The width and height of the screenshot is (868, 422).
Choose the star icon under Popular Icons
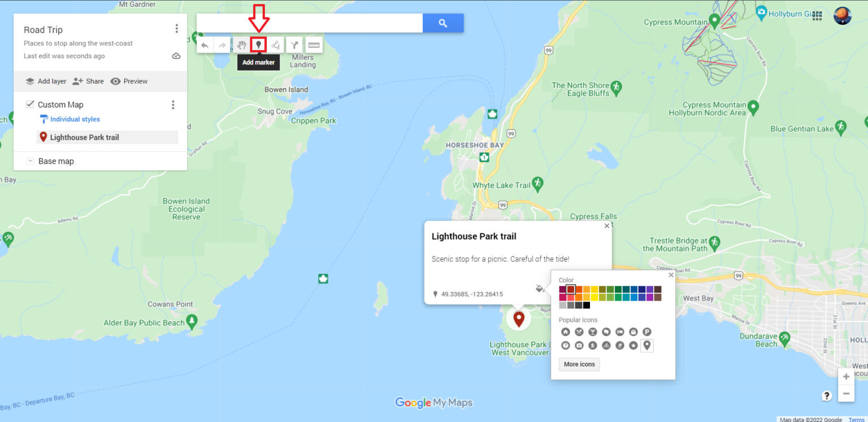point(633,345)
